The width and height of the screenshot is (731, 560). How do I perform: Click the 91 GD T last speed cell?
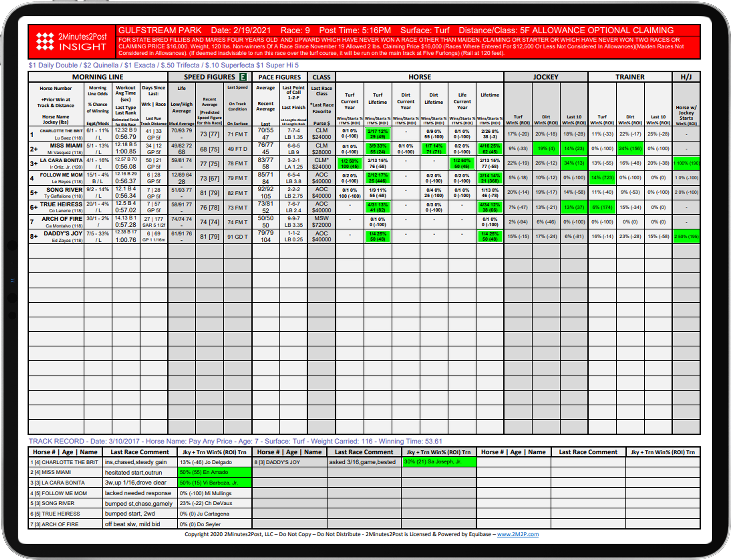tap(237, 237)
